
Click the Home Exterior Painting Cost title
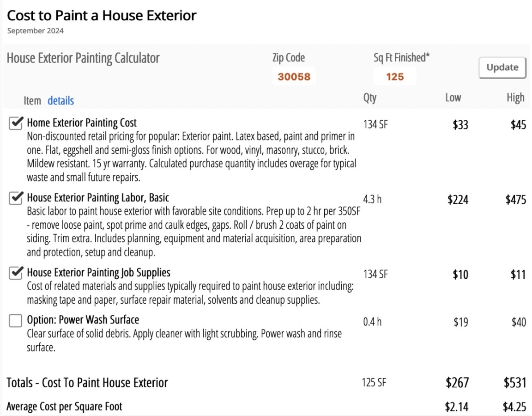82,123
